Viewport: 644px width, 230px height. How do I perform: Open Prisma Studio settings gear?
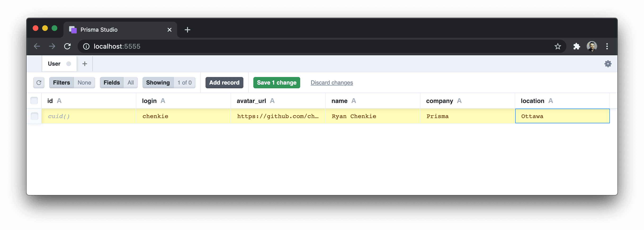click(608, 64)
